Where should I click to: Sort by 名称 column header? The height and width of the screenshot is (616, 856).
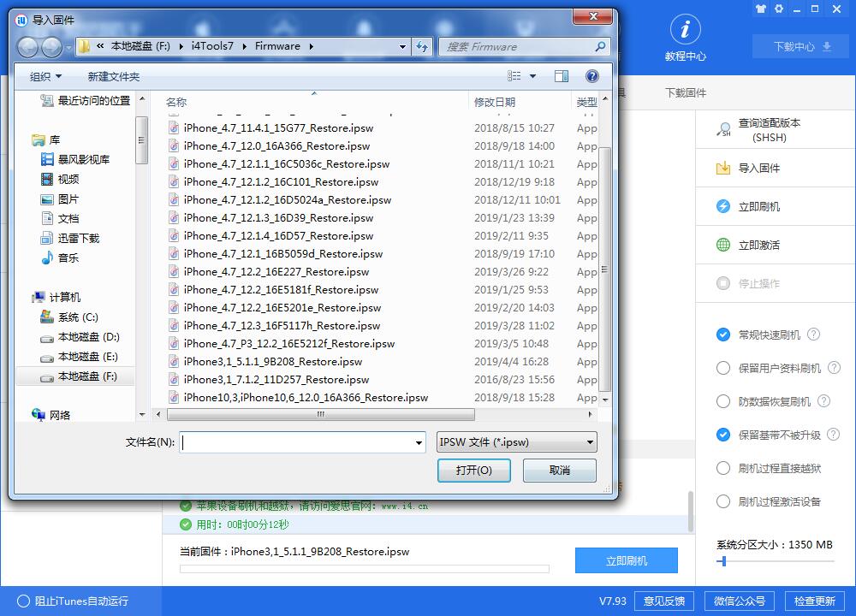[x=175, y=102]
